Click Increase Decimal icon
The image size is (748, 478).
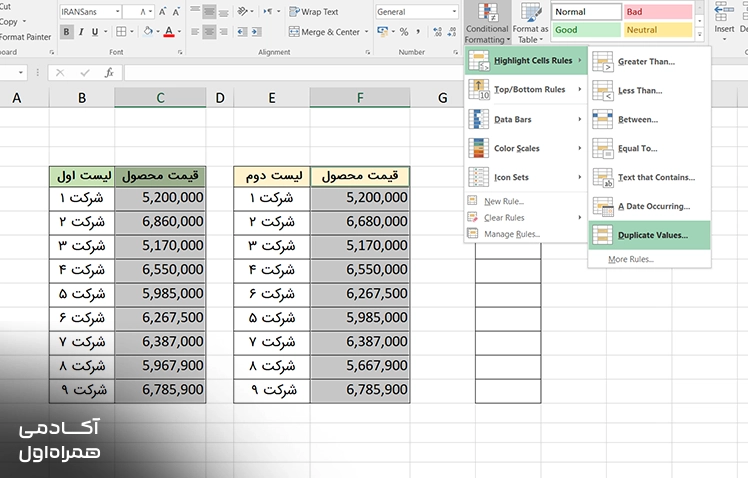[437, 32]
